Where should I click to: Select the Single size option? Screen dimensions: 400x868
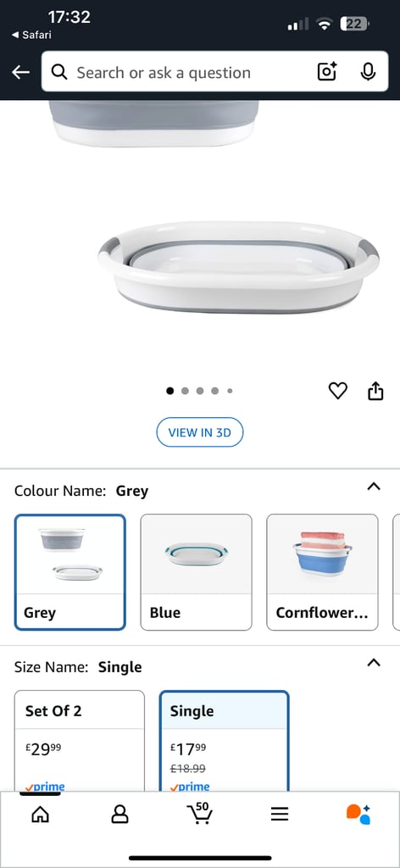[224, 741]
